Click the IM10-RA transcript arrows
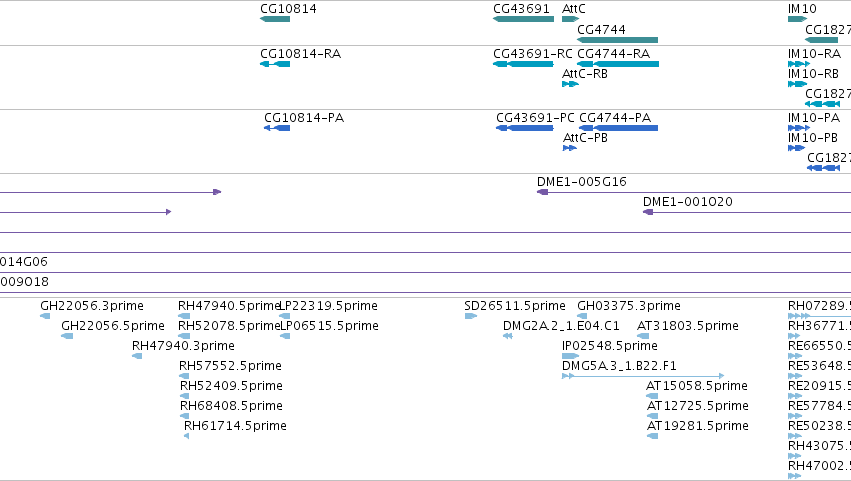This screenshot has width=851, height=481. (798, 64)
